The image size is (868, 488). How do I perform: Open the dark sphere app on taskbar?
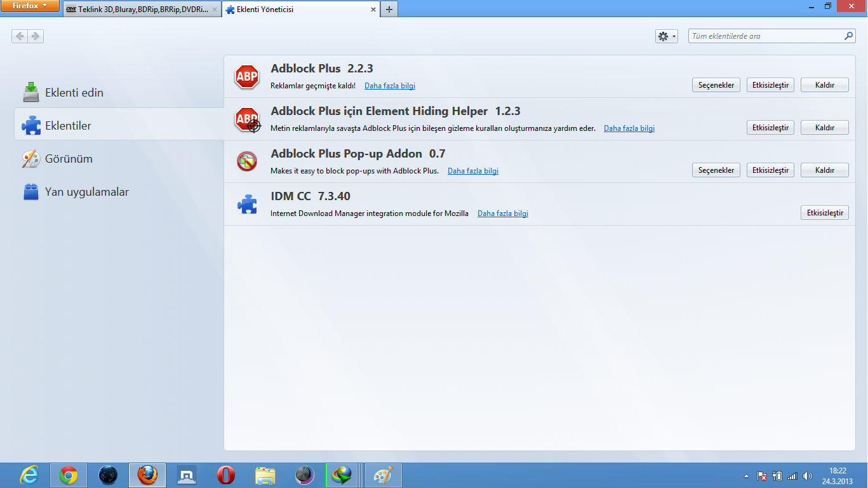tap(305, 475)
